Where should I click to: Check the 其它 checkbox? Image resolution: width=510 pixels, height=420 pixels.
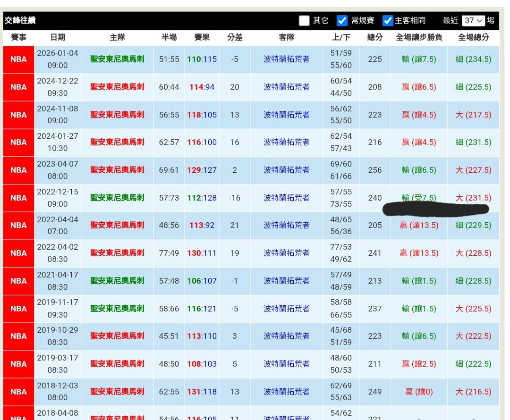tap(305, 20)
